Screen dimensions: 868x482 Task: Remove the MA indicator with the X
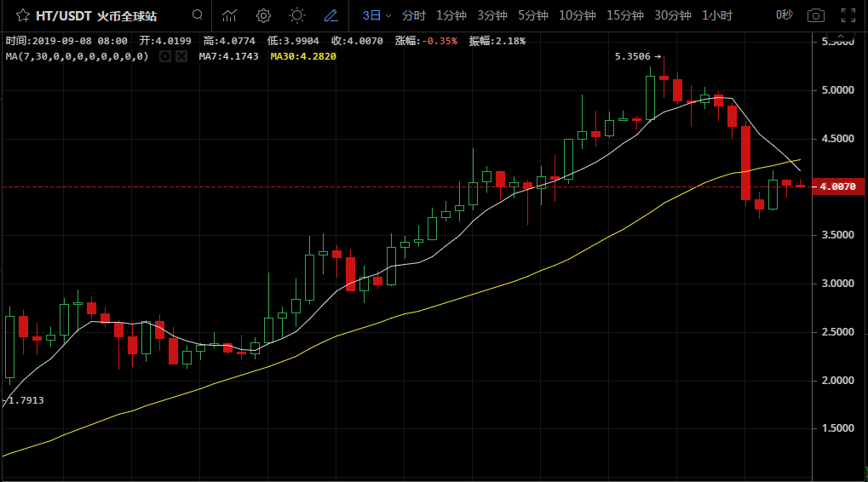pos(181,56)
